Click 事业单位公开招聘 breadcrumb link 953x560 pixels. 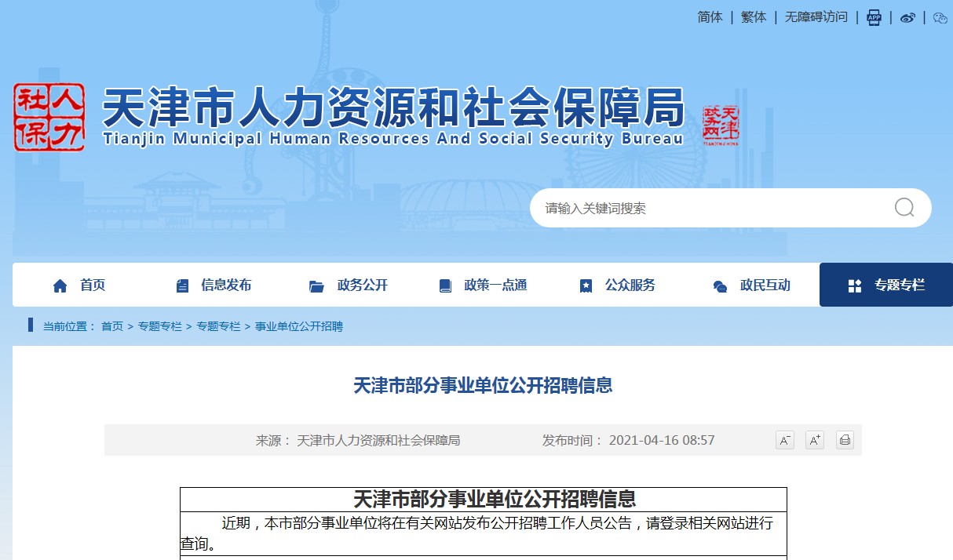299,326
